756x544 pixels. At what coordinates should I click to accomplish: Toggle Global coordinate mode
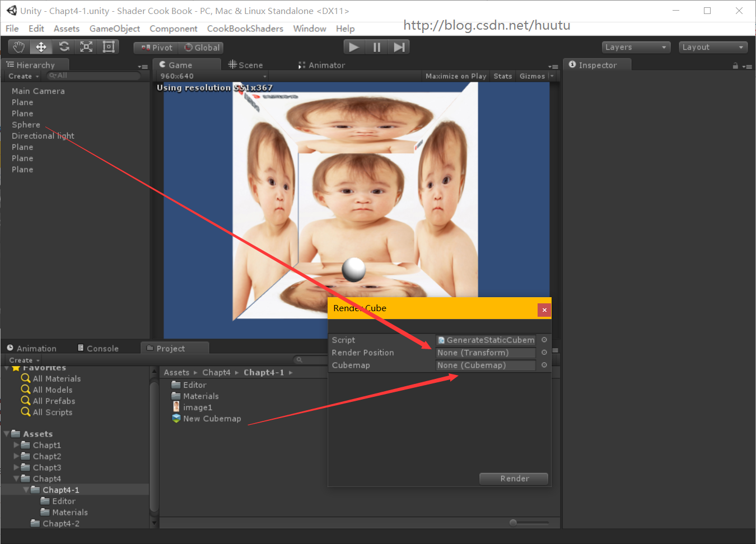[202, 48]
